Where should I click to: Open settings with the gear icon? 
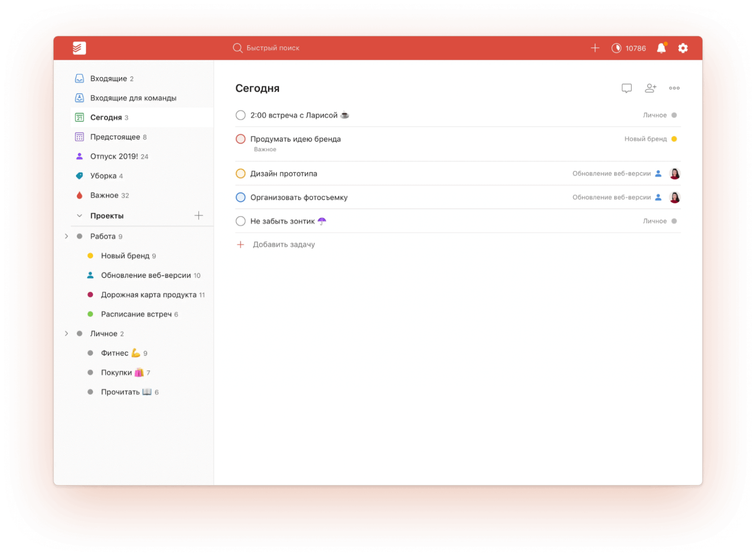pos(683,48)
